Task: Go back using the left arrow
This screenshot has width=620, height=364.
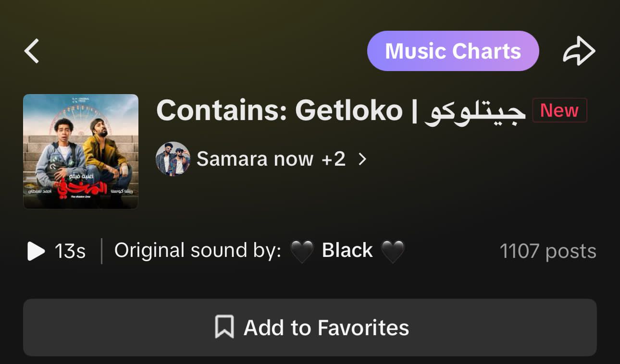Action: point(32,51)
